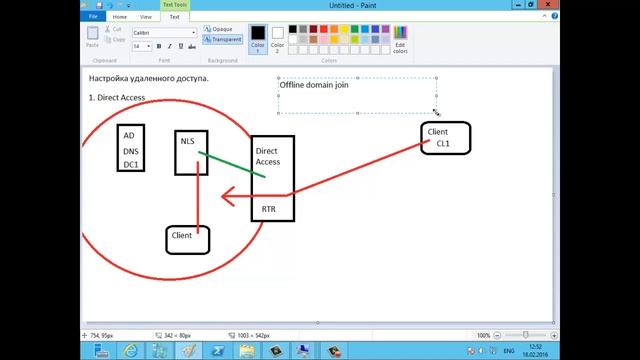Pick the gray color swatch in top row
The image size is (640, 360).
point(303,29)
